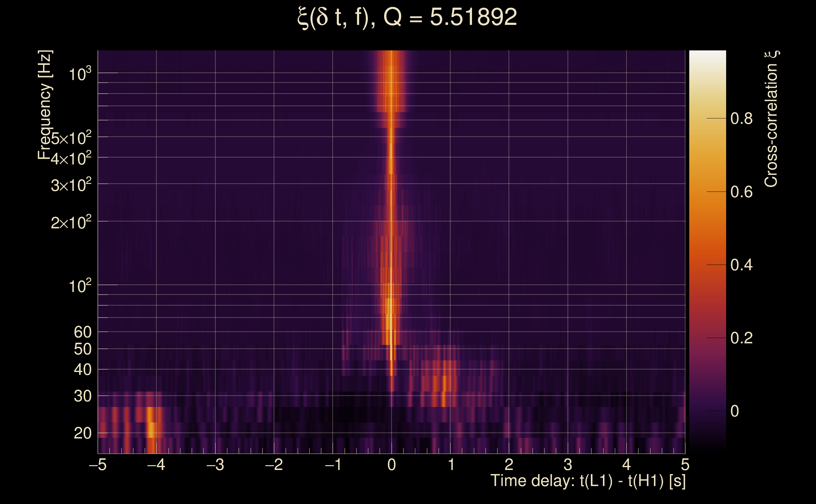The image size is (816, 504).
Task: Click the x-axis tick label −5
Action: pos(97,465)
